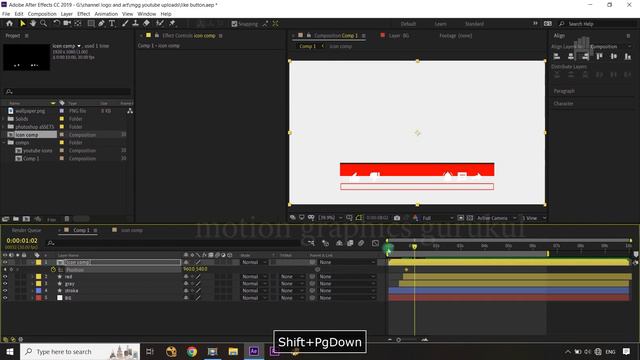Select the Roto Brush tool
The image size is (640, 360).
[160, 24]
